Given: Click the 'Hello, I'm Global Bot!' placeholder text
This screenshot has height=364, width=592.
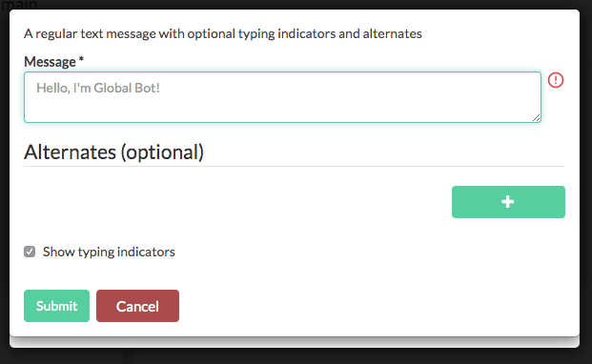Looking at the screenshot, I should 98,88.
